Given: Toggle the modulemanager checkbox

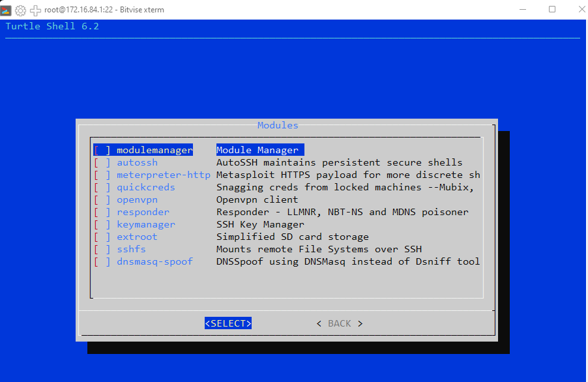Looking at the screenshot, I should [102, 150].
